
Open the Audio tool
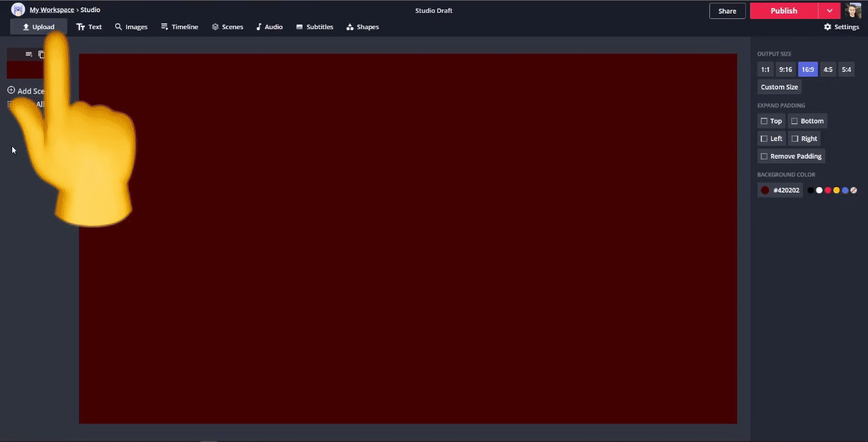click(x=269, y=27)
